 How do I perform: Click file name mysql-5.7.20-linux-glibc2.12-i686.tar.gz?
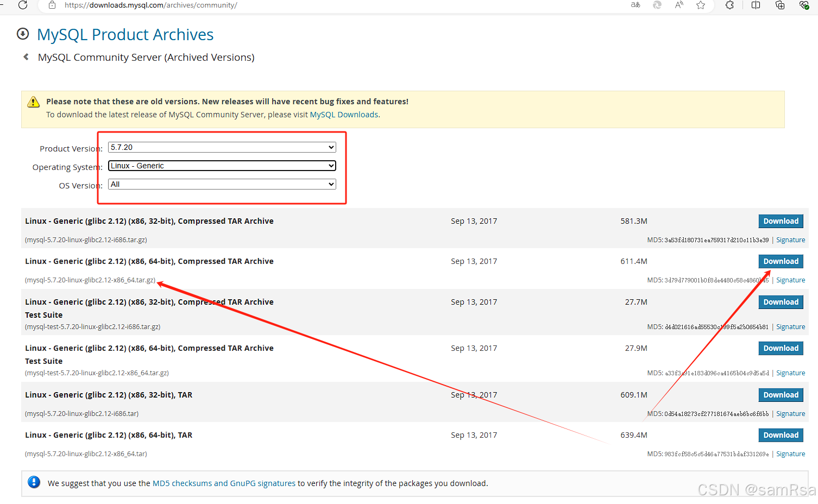(x=86, y=240)
